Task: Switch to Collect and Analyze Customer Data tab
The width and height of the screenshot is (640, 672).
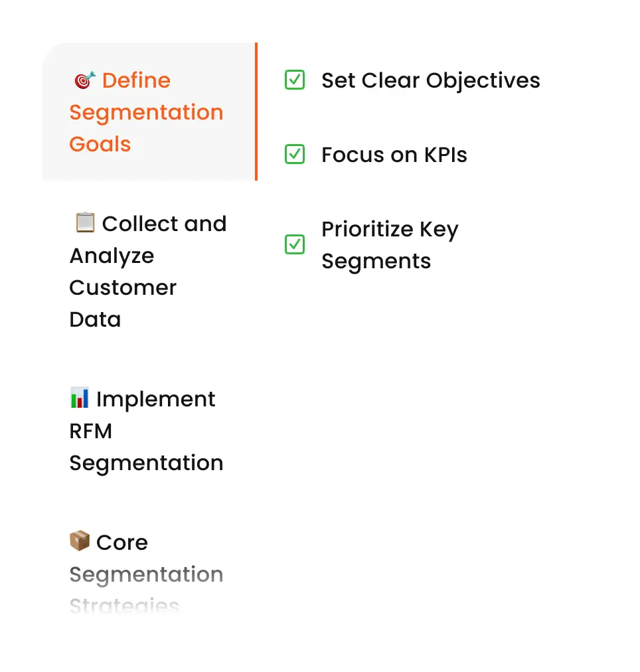Action: (147, 271)
